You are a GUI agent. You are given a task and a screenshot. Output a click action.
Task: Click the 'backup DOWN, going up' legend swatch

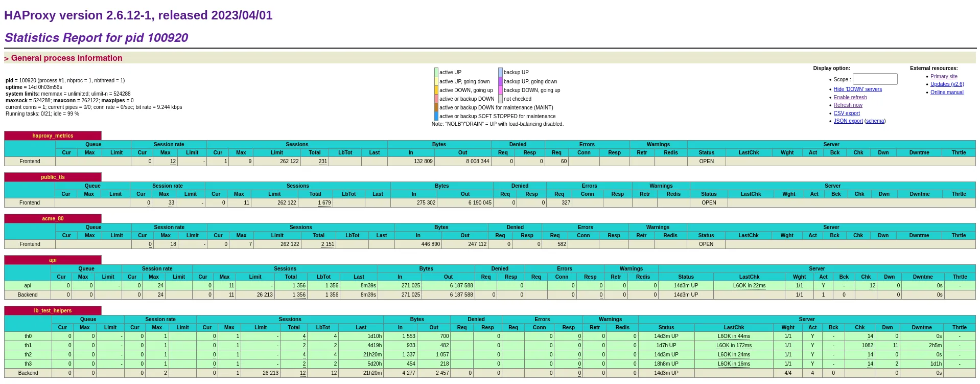501,90
